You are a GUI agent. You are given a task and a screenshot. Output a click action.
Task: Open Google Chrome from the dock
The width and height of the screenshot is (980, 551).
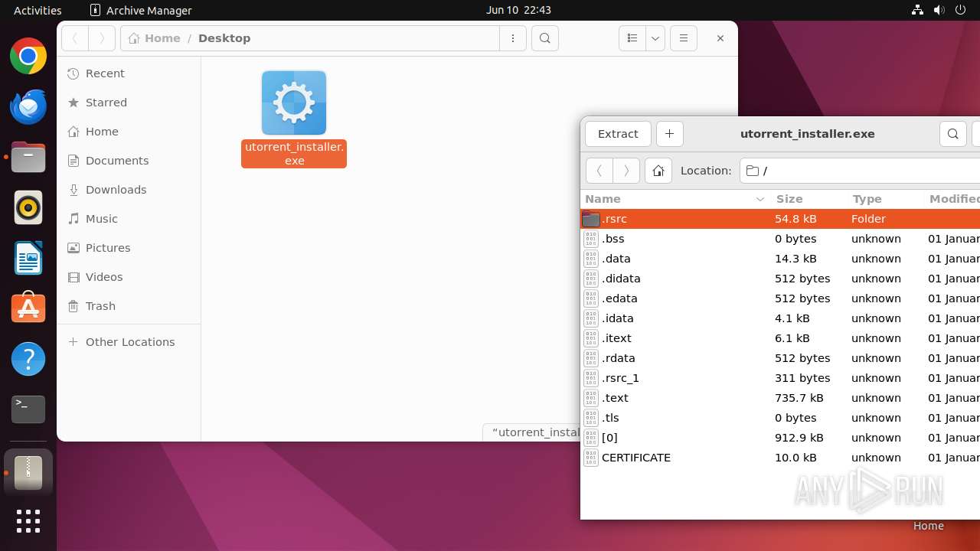point(28,56)
